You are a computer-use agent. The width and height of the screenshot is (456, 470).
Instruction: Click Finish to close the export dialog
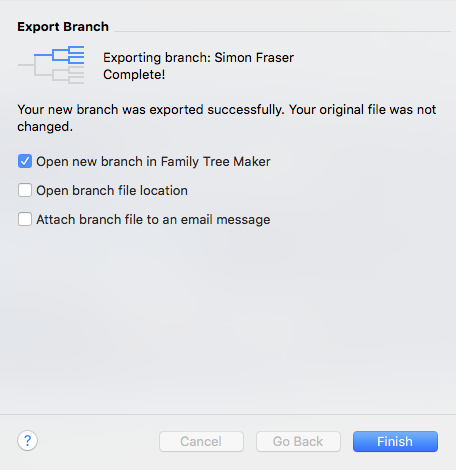pyautogui.click(x=395, y=441)
